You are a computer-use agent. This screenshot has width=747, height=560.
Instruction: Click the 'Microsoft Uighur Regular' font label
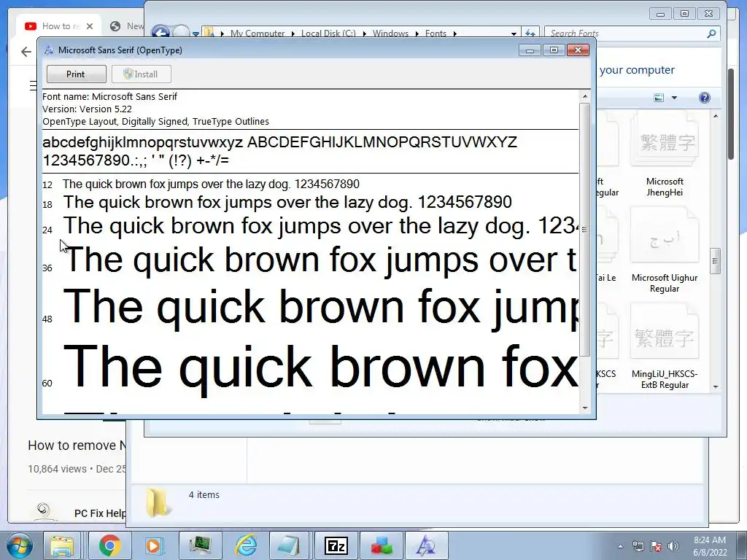click(665, 283)
